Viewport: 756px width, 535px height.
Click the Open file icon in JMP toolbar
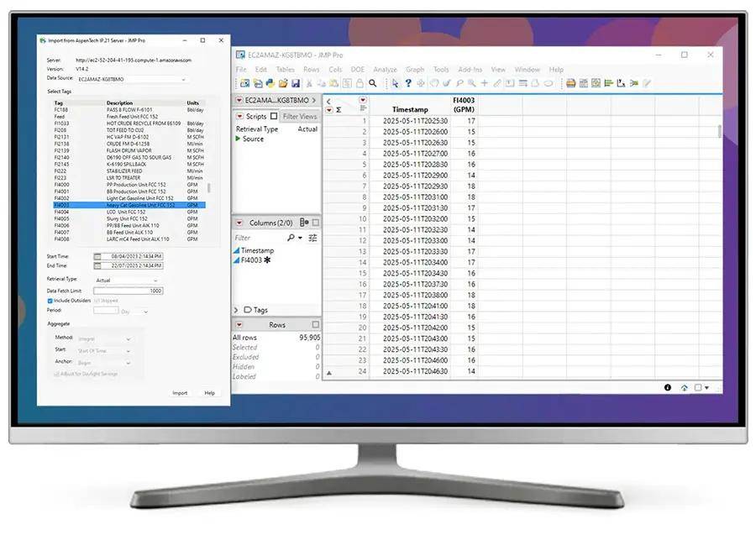pyautogui.click(x=285, y=83)
